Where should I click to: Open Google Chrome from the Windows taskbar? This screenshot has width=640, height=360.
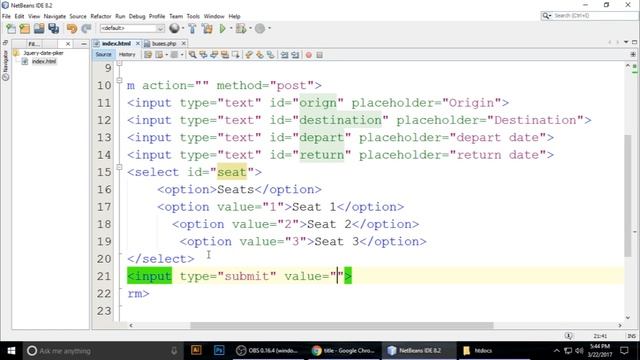(343, 351)
